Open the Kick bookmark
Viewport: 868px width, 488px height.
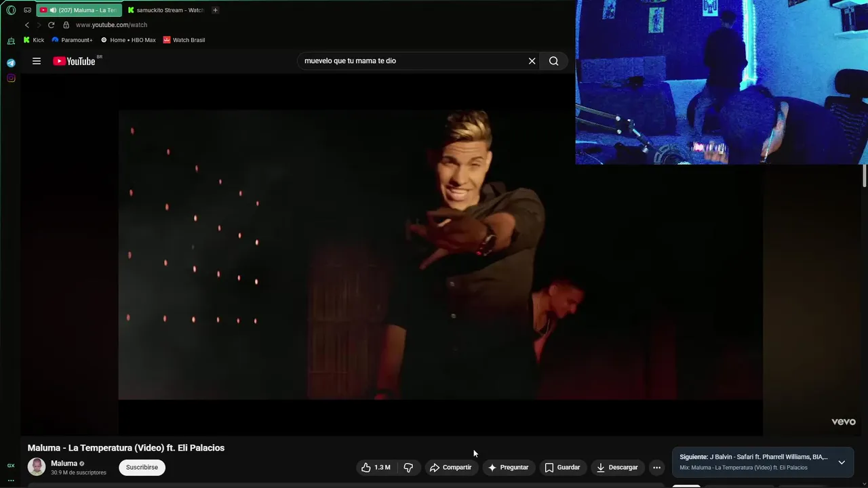tap(34, 40)
